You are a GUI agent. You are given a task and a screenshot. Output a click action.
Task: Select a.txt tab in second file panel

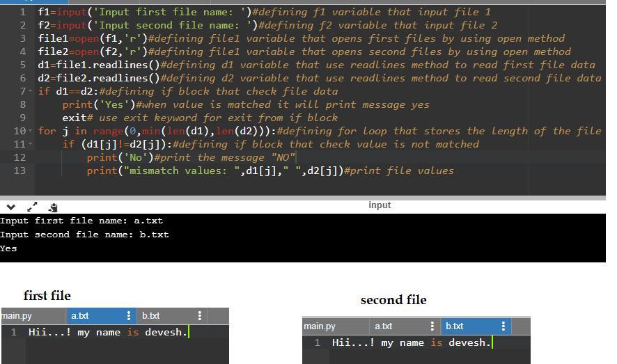point(383,326)
